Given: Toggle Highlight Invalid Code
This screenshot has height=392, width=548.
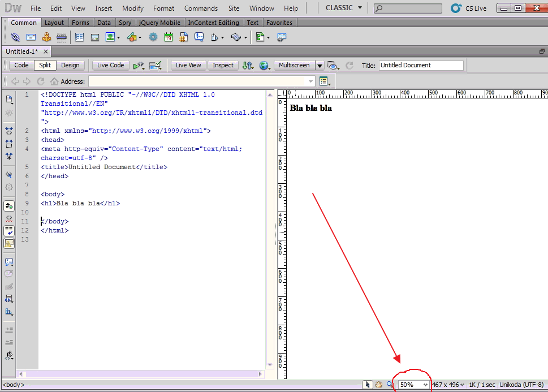Looking at the screenshot, I should coord(9,218).
